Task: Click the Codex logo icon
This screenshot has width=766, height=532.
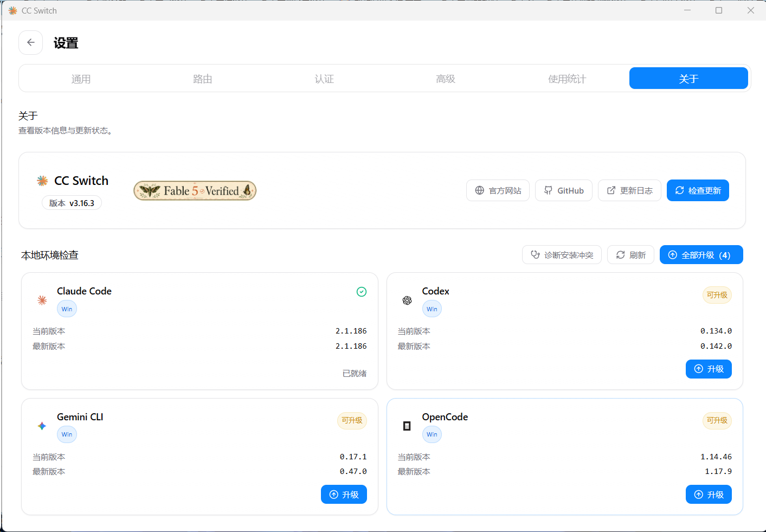Action: point(407,300)
